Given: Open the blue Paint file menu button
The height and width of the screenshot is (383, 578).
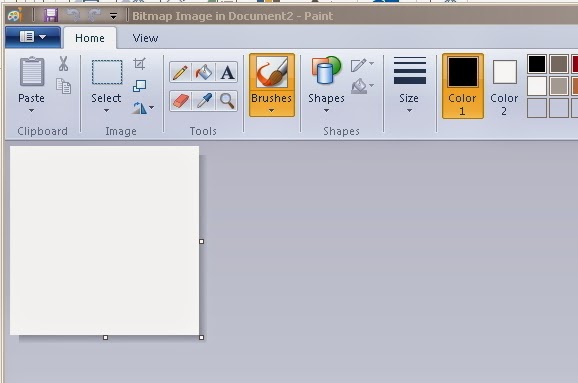Looking at the screenshot, I should 33,37.
